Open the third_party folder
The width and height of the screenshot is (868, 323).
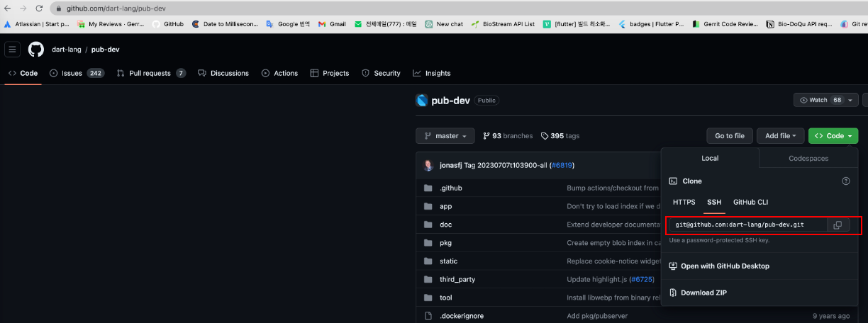(457, 279)
